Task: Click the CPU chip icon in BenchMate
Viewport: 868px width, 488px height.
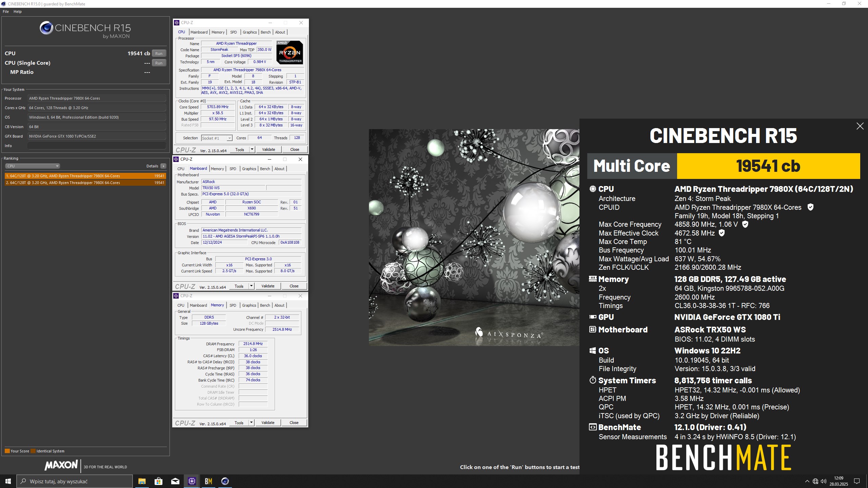Action: pyautogui.click(x=593, y=189)
